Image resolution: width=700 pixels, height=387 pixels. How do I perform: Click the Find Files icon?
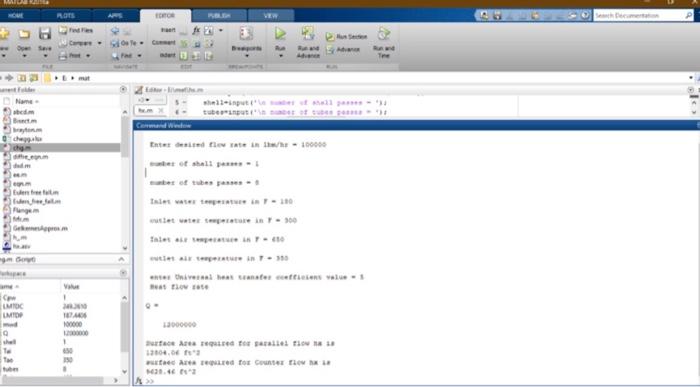tap(63, 30)
